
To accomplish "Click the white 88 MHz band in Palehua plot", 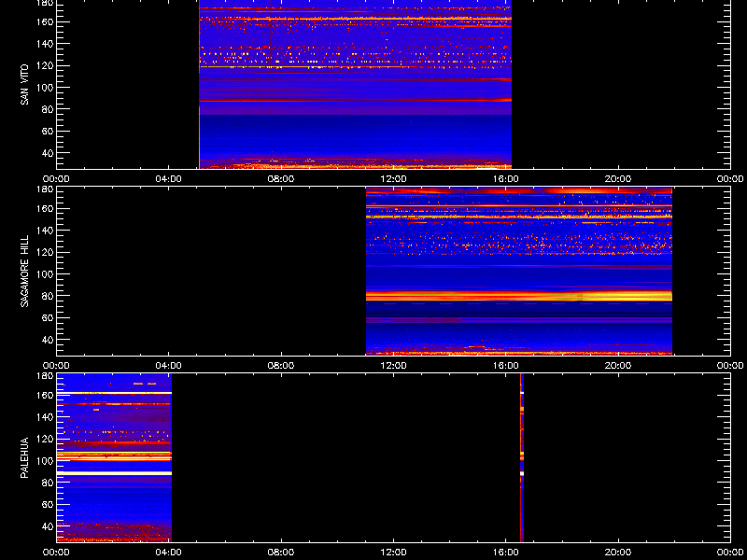I will tap(114, 473).
